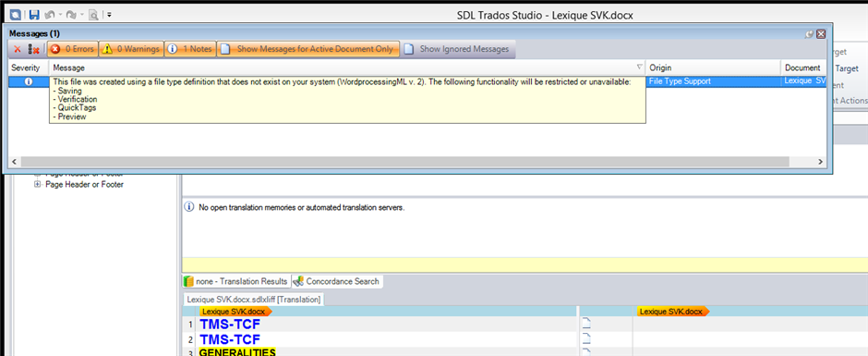Delete message with the red X icon
868x356 pixels.
pos(18,49)
